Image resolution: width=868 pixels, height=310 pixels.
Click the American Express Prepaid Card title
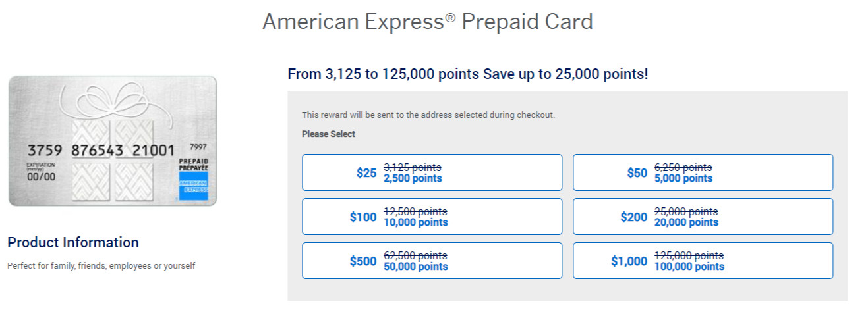click(427, 22)
